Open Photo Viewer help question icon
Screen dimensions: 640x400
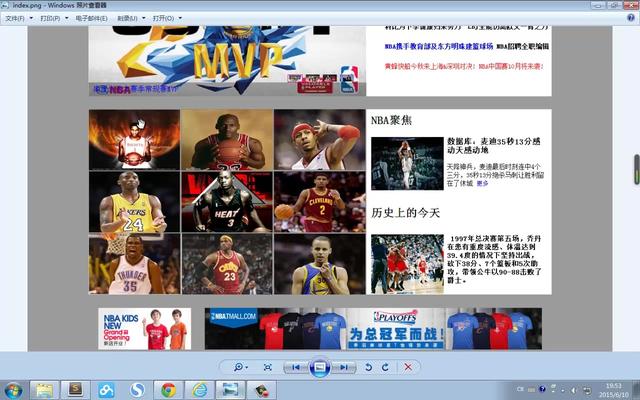[x=631, y=18]
